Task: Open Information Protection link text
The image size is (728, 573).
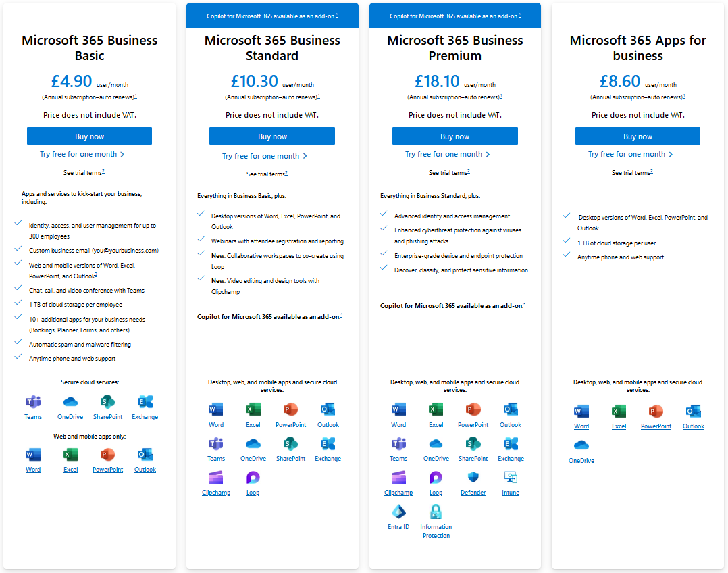Action: (x=436, y=531)
